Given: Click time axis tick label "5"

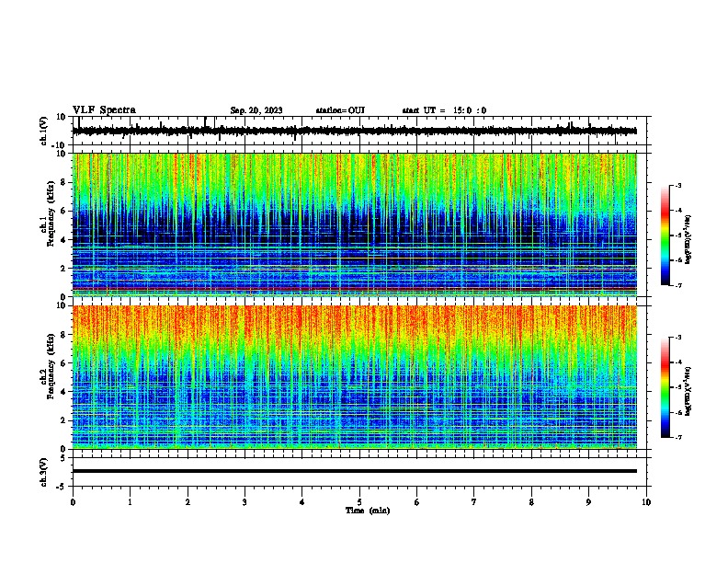Looking at the screenshot, I should (359, 502).
